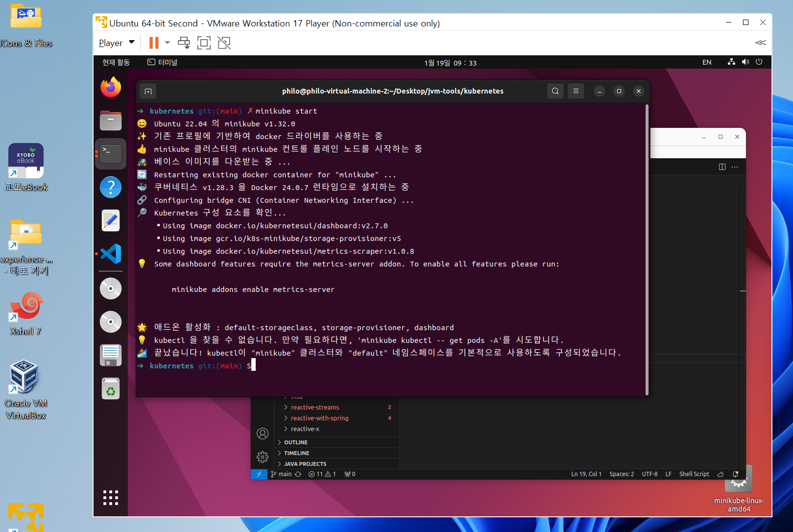This screenshot has width=793, height=532.
Task: Change end of line sequence LF
Action: point(668,474)
